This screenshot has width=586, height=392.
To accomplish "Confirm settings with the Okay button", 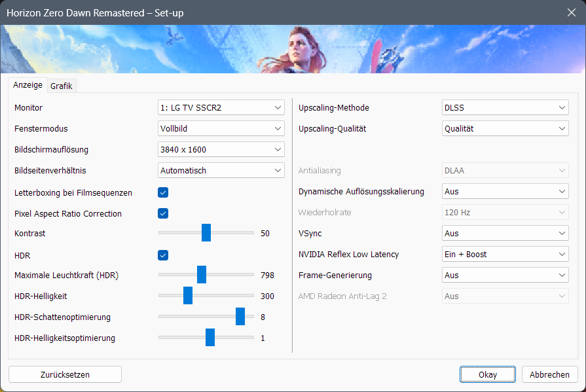I will pyautogui.click(x=487, y=374).
